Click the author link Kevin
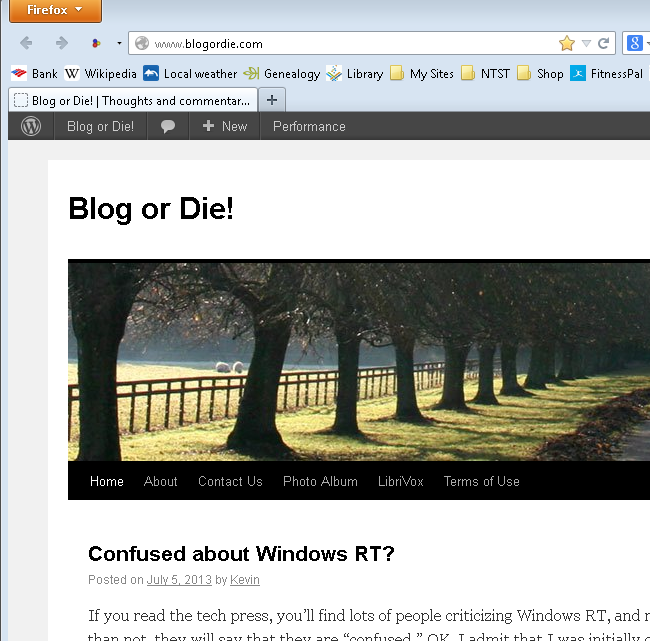The width and height of the screenshot is (650, 641). [x=245, y=579]
